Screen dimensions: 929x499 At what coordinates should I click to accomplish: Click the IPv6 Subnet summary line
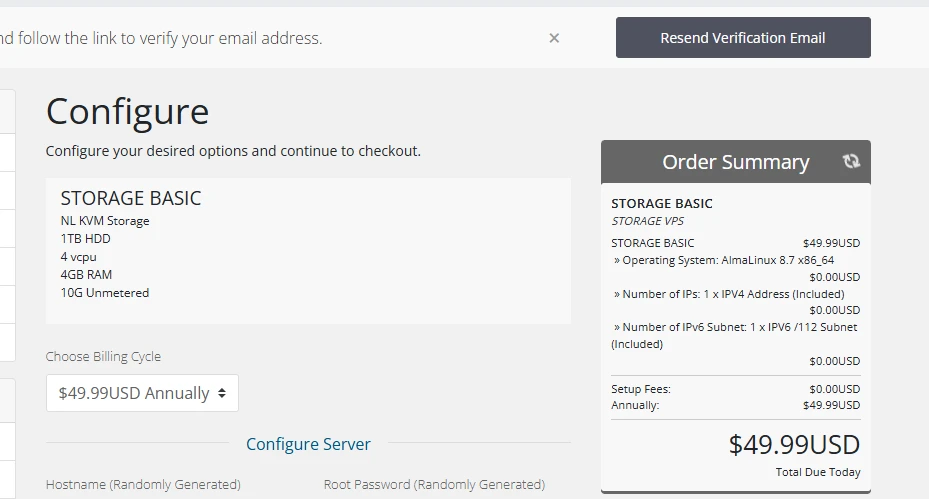735,327
